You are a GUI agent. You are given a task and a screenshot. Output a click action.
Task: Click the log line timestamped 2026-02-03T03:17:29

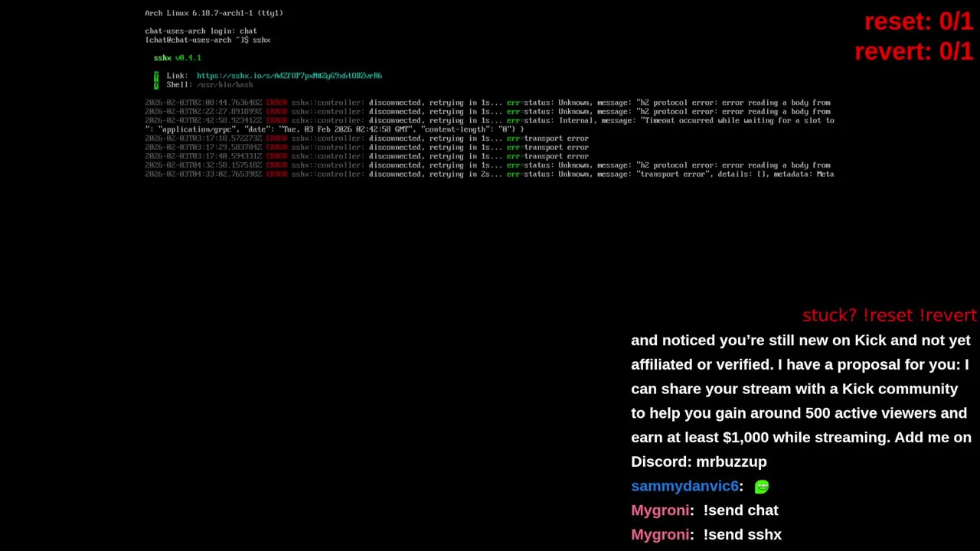(367, 148)
